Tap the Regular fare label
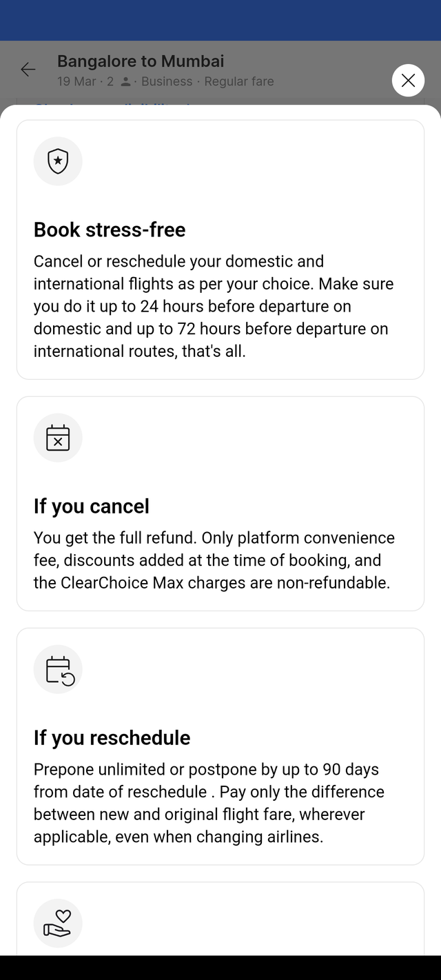 239,81
